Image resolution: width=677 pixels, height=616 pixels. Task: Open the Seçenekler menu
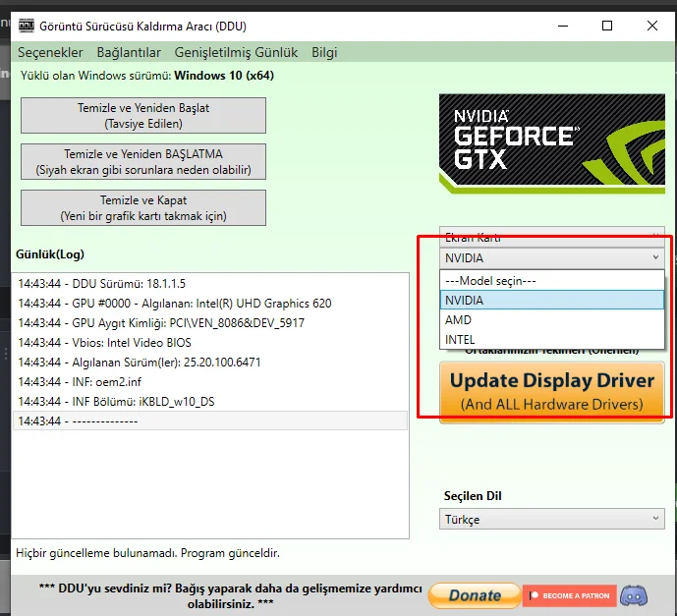[x=50, y=53]
